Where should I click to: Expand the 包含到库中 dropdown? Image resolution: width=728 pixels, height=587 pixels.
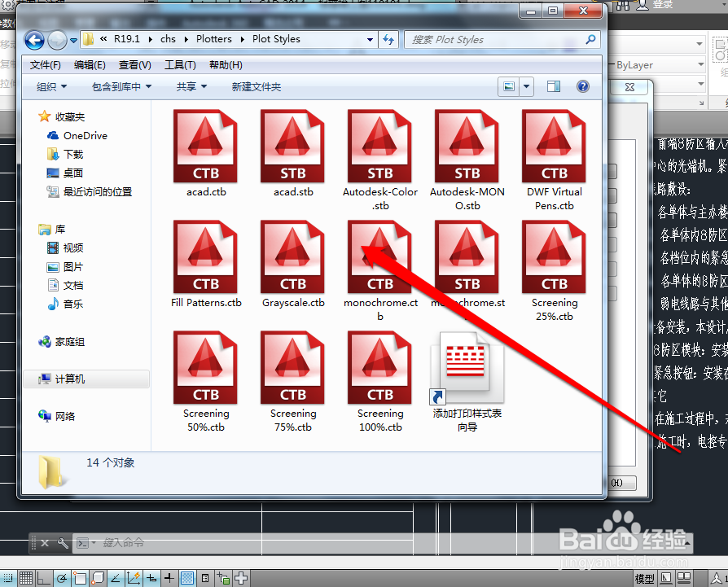121,87
